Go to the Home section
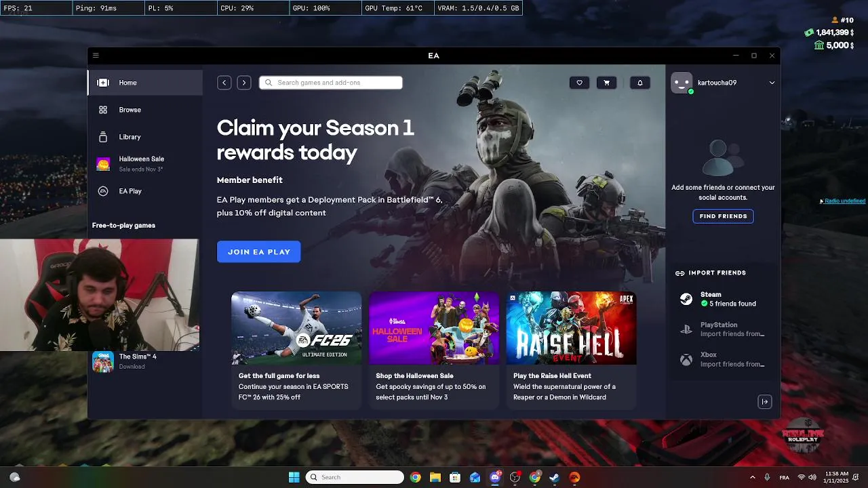The image size is (868, 488). coord(145,83)
